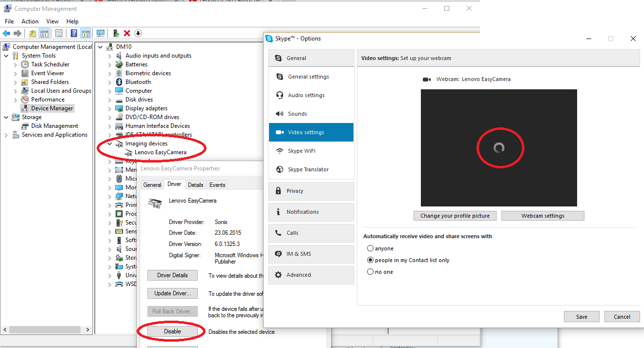Open the Calls section in Skype Options
This screenshot has width=644, height=348.
click(x=311, y=233)
